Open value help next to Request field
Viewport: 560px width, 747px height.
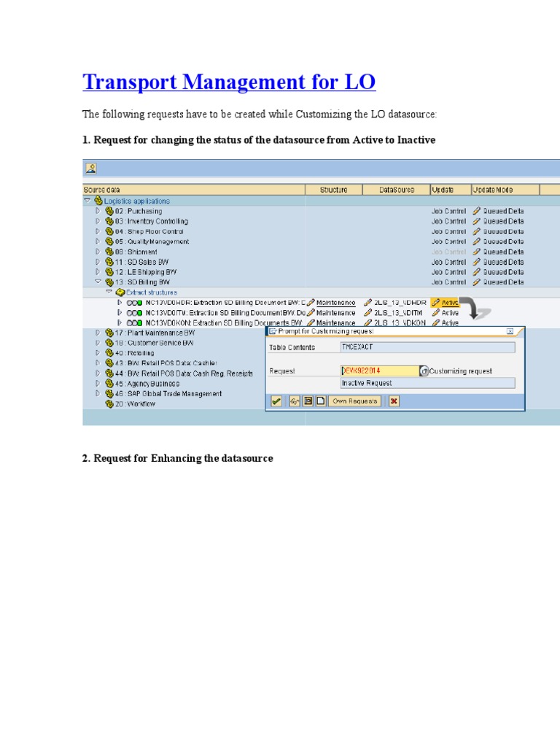point(424,371)
